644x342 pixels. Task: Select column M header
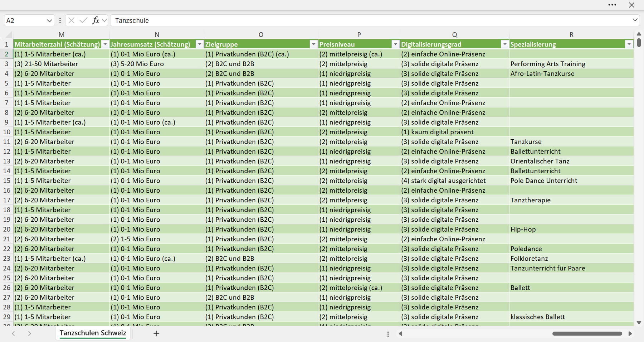(x=61, y=35)
